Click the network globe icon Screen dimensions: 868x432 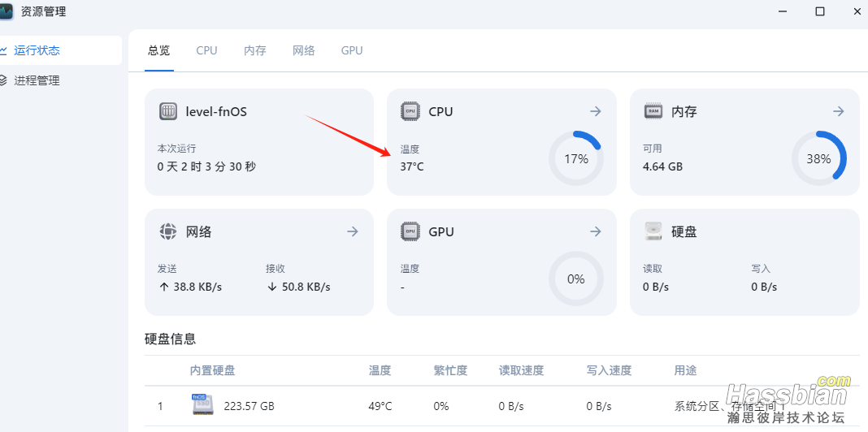click(168, 231)
